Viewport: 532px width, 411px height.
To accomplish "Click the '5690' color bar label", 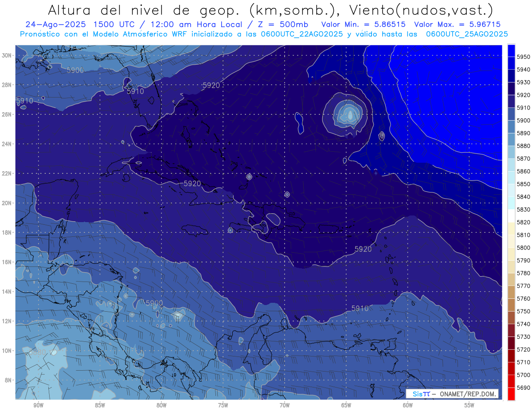I will 523,388.
